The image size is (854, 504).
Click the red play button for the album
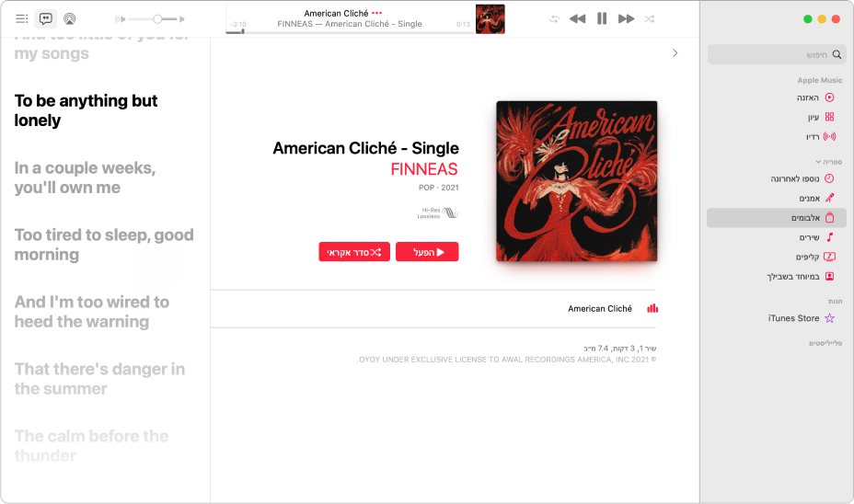click(x=427, y=251)
